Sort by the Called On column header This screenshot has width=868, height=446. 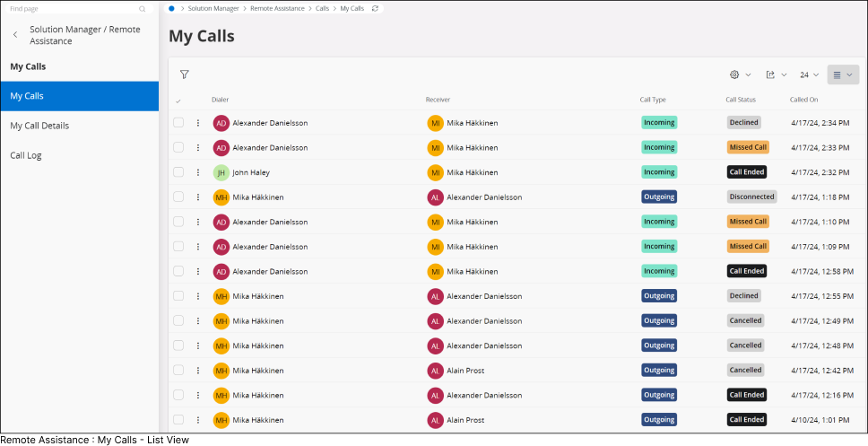pyautogui.click(x=803, y=101)
